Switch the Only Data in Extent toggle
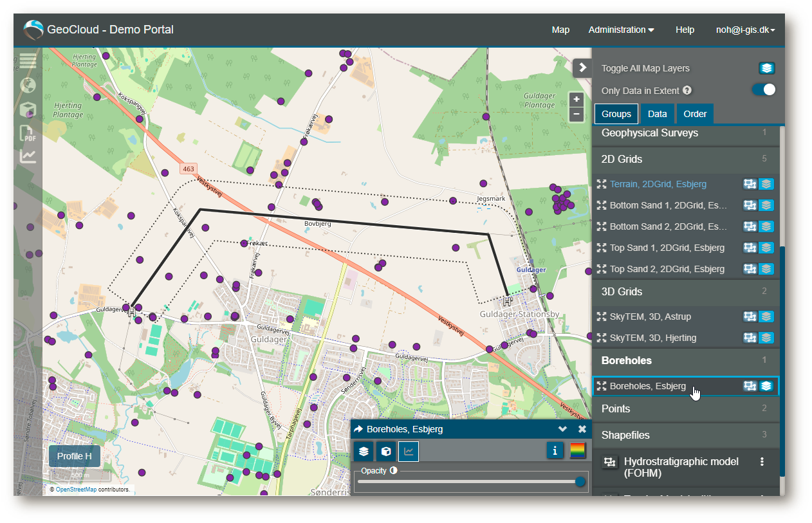Image resolution: width=812 pixels, height=523 pixels. [x=764, y=90]
